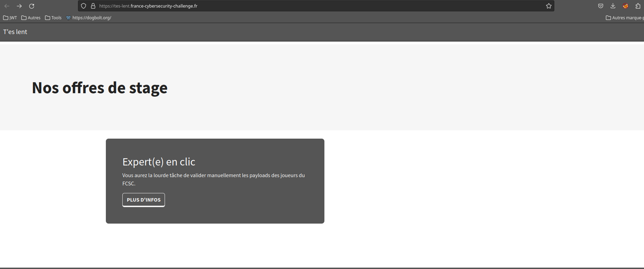Click the PLUS D'INFOS button
Viewport: 644px width, 269px height.
(x=144, y=200)
